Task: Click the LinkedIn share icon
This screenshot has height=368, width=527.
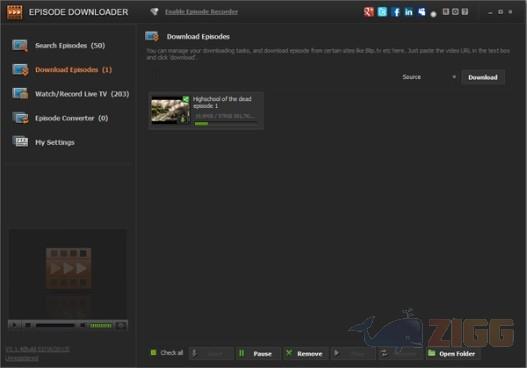Action: click(x=409, y=12)
